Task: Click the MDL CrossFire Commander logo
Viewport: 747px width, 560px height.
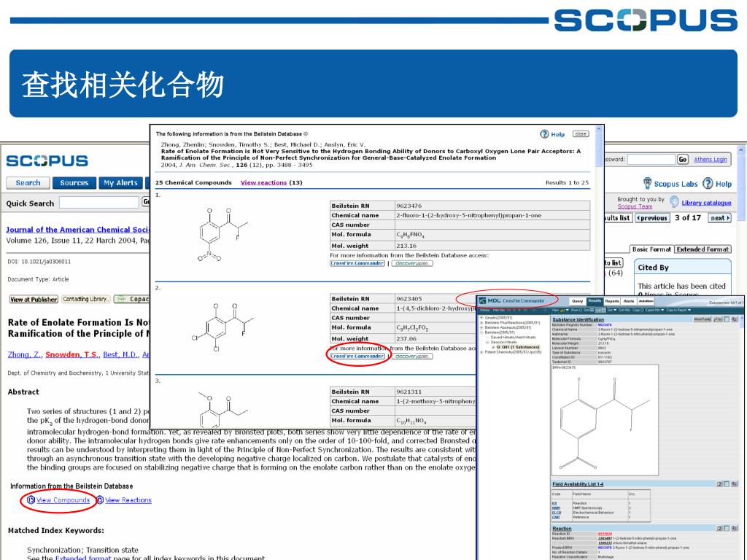Action: click(x=511, y=301)
